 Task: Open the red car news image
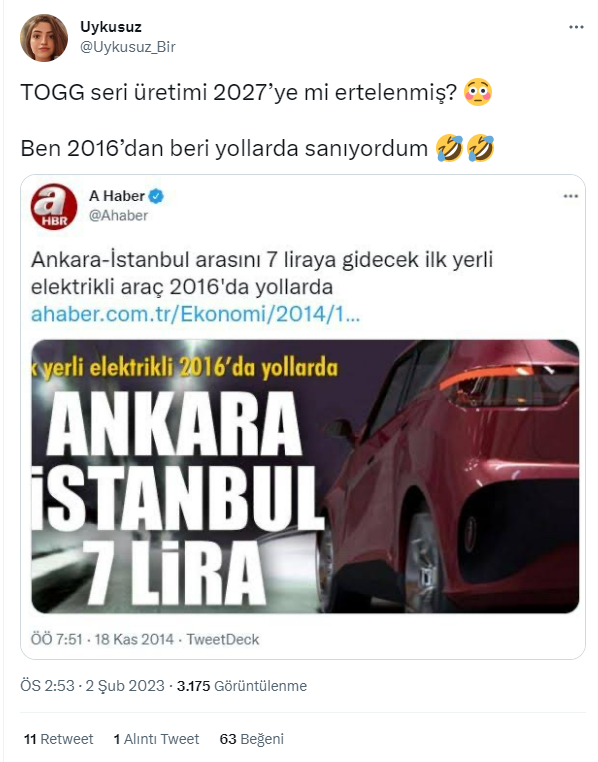tap(305, 476)
